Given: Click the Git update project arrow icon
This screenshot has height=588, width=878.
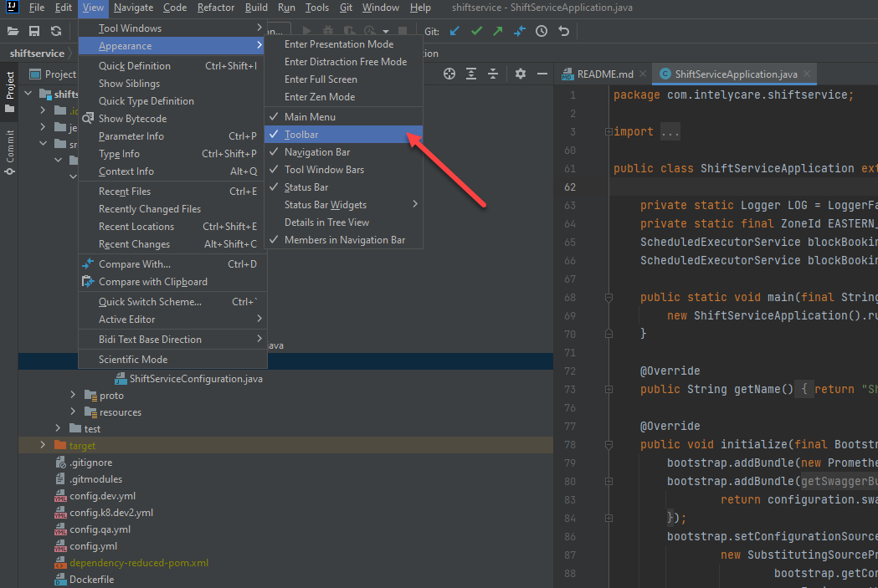Looking at the screenshot, I should (x=454, y=31).
